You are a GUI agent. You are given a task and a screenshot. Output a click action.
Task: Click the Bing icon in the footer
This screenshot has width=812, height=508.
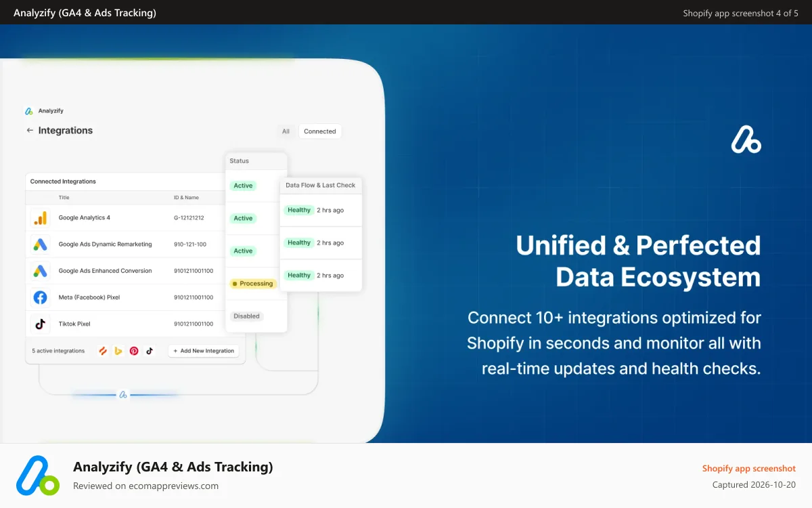[118, 351]
